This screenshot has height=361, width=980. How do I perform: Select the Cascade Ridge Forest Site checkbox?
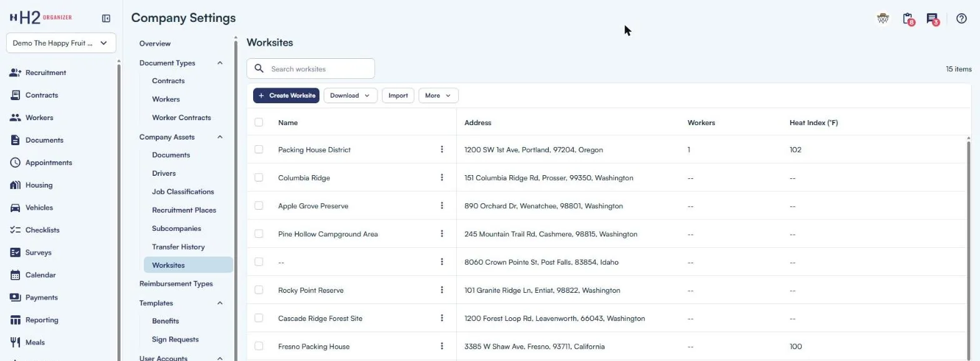[259, 318]
